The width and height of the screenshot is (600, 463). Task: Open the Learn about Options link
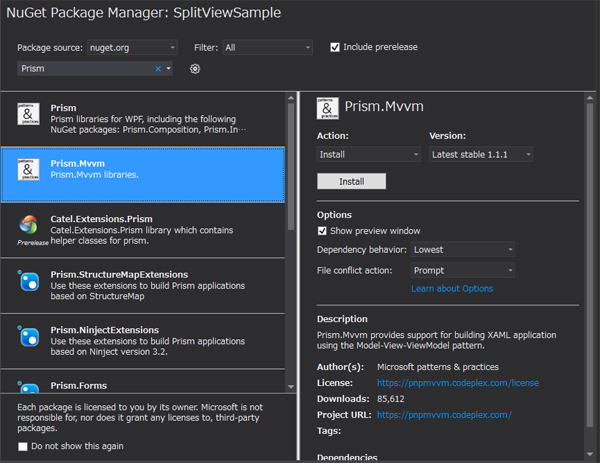(x=452, y=289)
